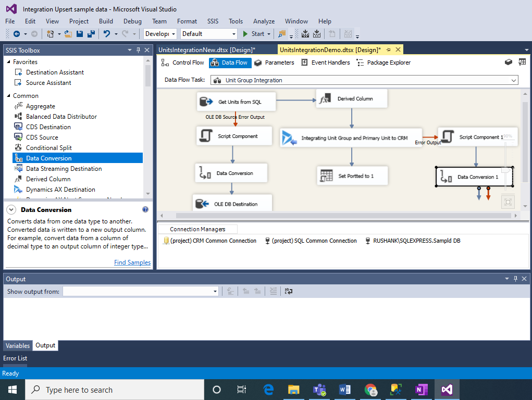Image resolution: width=532 pixels, height=400 pixels.
Task: Select Derived Column in the toolbox
Action: (x=48, y=179)
